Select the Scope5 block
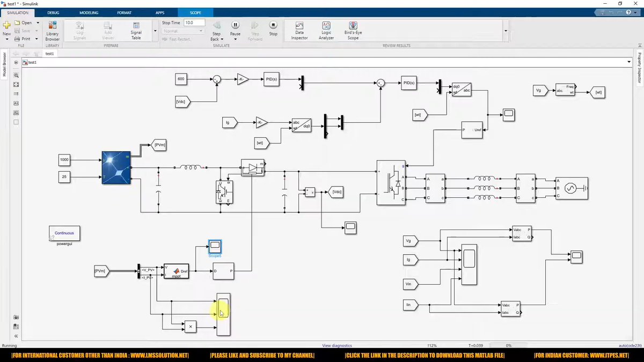The image size is (644, 362). [215, 247]
